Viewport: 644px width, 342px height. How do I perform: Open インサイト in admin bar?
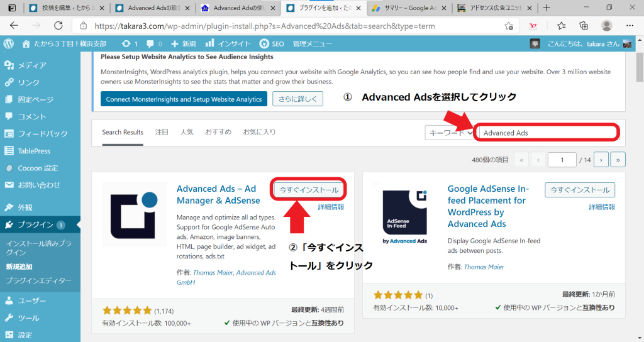click(228, 43)
